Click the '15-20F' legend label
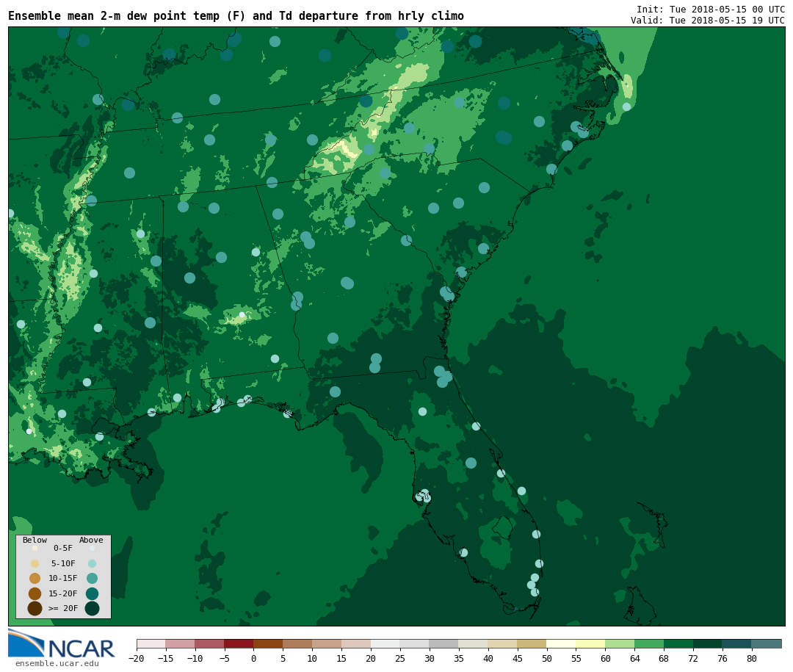This screenshot has width=793, height=672. (63, 593)
